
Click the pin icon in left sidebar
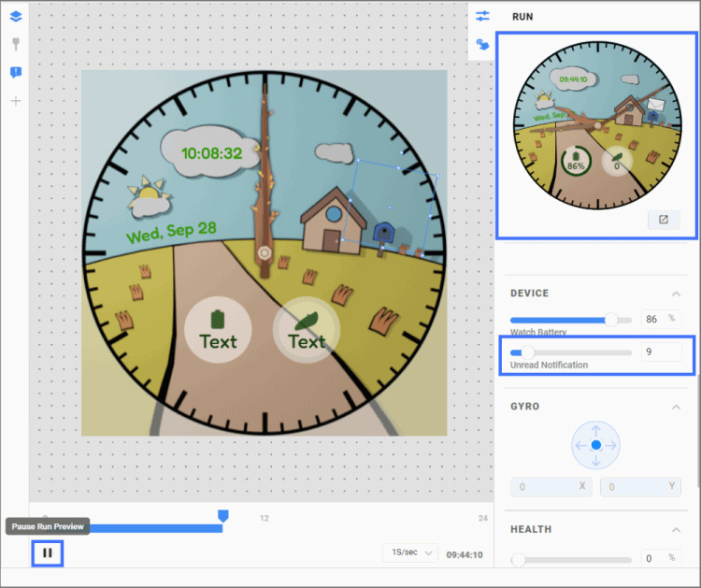click(x=15, y=44)
